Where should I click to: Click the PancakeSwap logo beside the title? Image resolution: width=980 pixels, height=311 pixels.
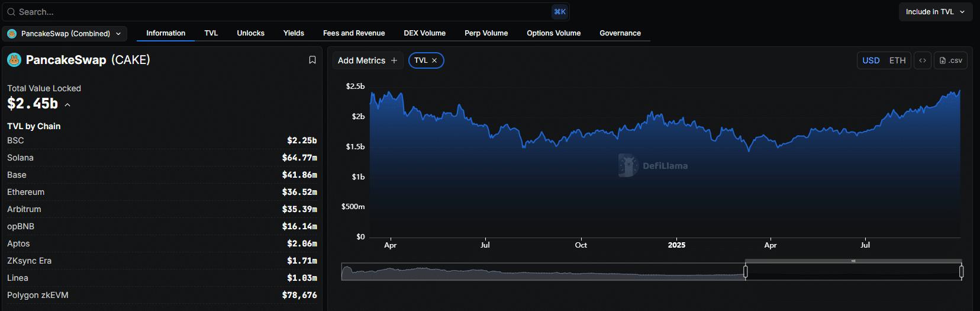coord(14,60)
